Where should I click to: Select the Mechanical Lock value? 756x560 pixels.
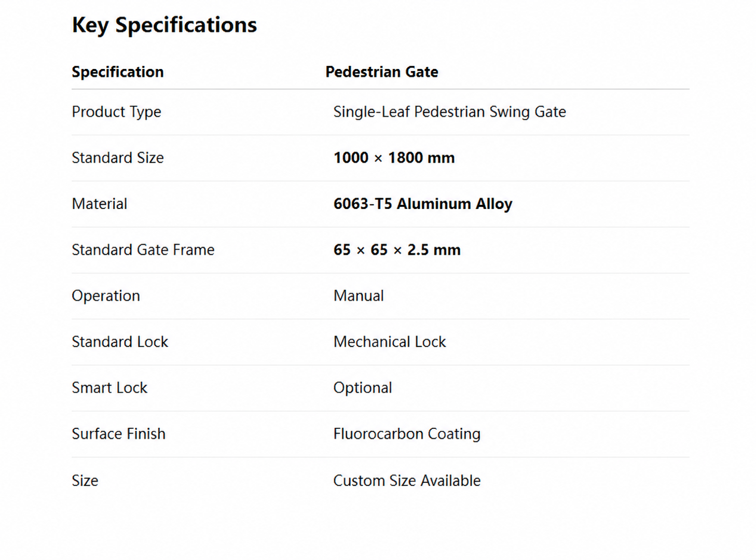coord(390,342)
